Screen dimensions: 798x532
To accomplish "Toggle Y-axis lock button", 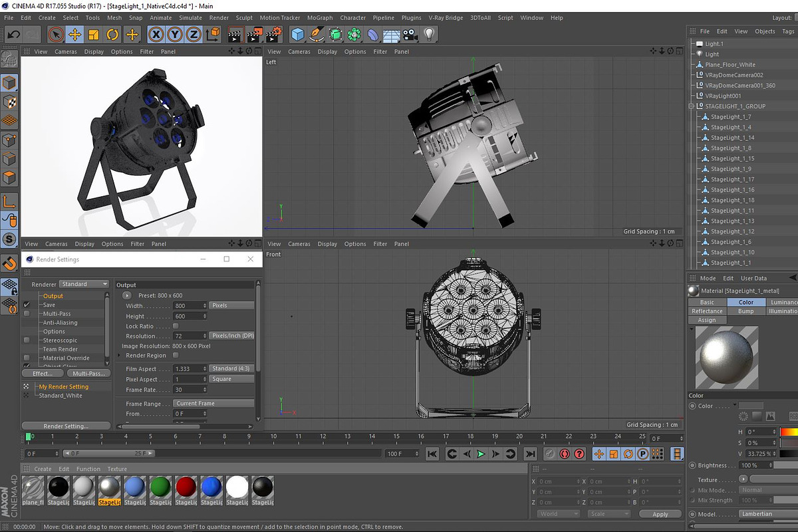I will [x=175, y=34].
